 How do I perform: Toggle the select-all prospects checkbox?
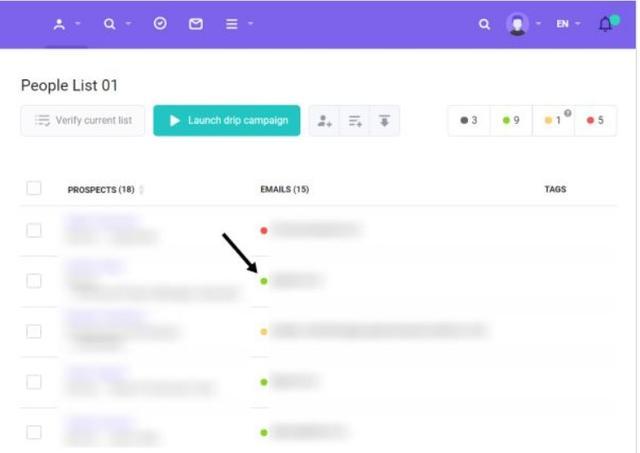click(x=34, y=189)
